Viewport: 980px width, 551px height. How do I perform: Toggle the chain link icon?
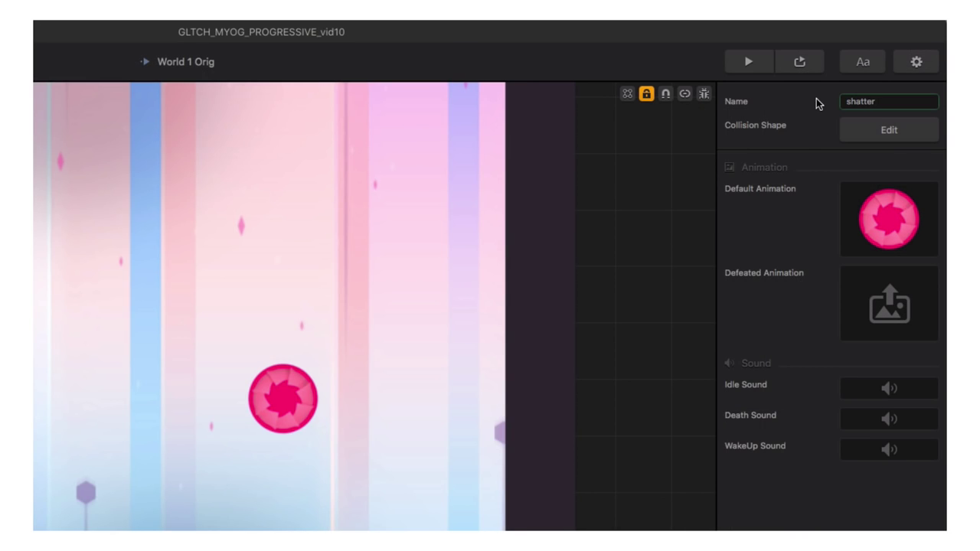(684, 93)
